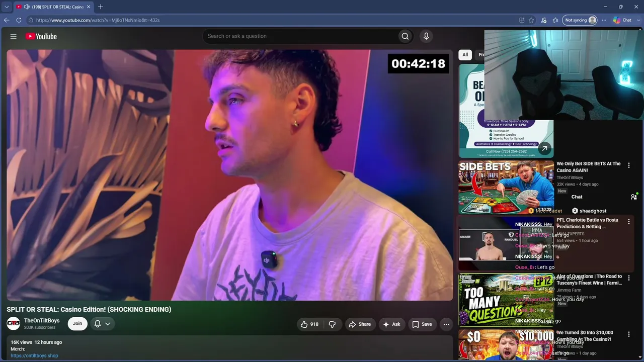644x362 pixels.
Task: Open TheOnTiltBoys channel avatar
Action: tap(14, 324)
